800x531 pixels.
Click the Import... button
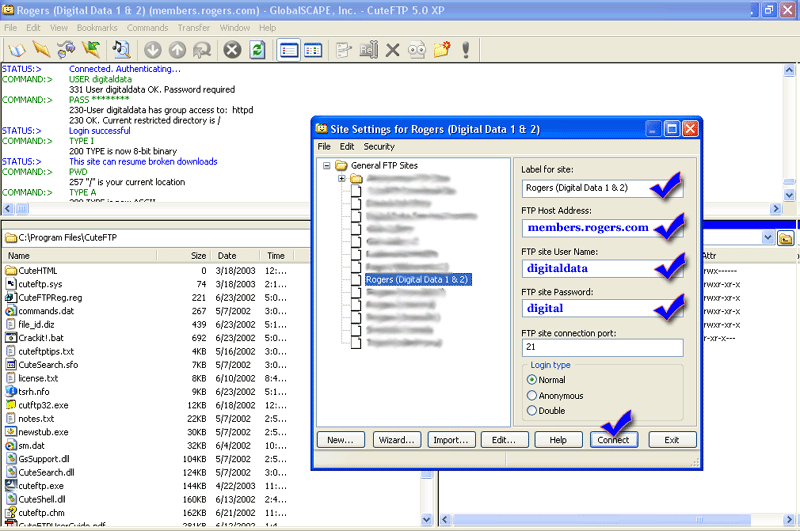click(x=451, y=440)
